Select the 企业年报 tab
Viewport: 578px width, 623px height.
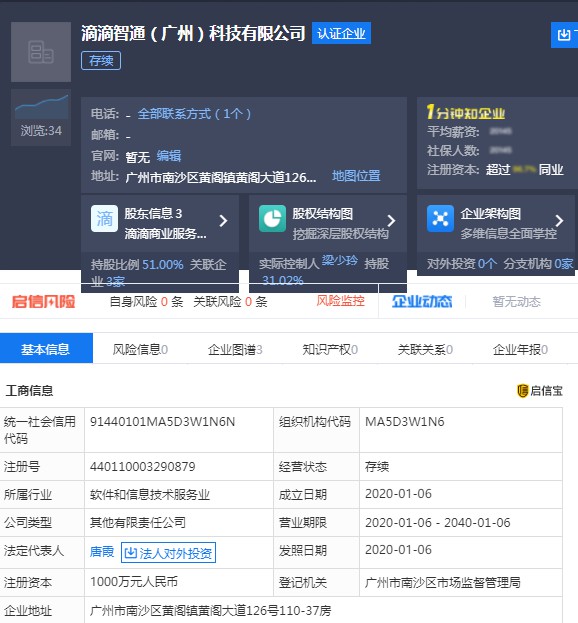pyautogui.click(x=520, y=350)
